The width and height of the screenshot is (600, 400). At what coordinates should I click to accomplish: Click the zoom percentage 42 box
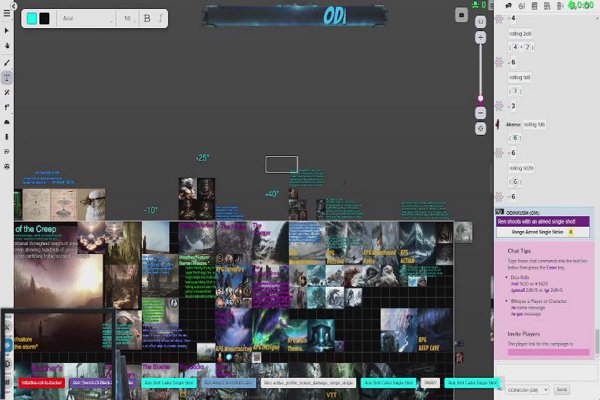click(481, 22)
